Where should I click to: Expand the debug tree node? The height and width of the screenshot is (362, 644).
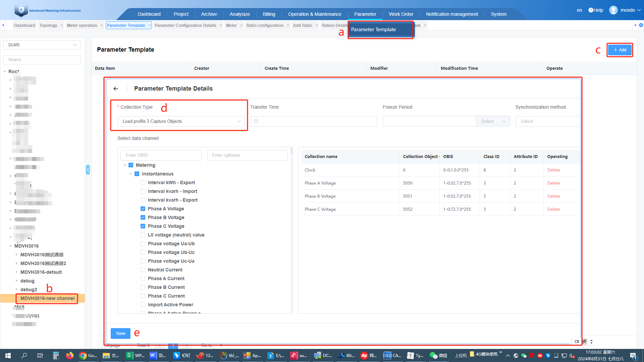(16, 281)
